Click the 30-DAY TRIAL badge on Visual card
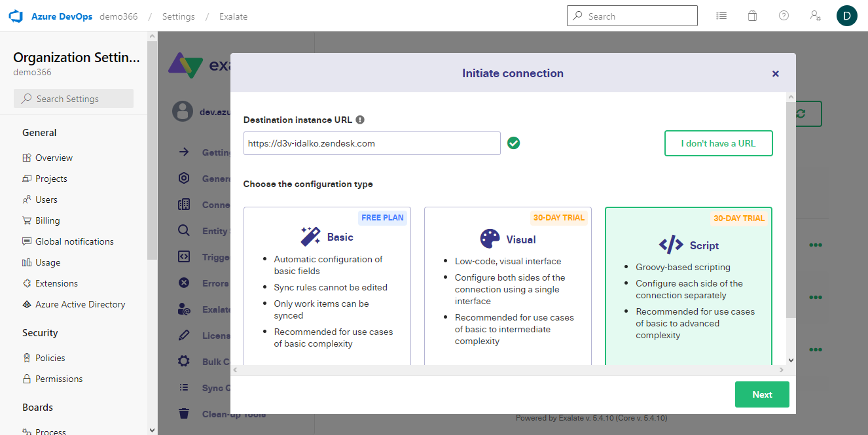Screen dimensions: 868x435 tap(559, 218)
